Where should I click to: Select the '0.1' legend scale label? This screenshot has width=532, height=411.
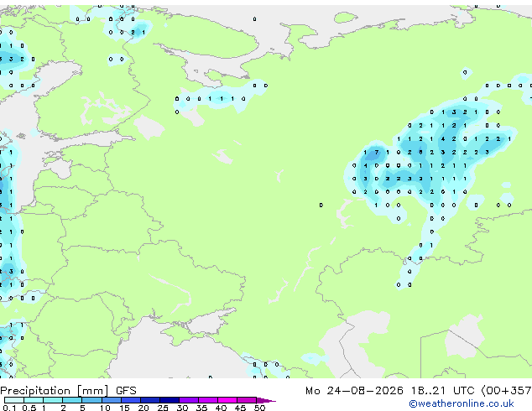click(x=9, y=408)
